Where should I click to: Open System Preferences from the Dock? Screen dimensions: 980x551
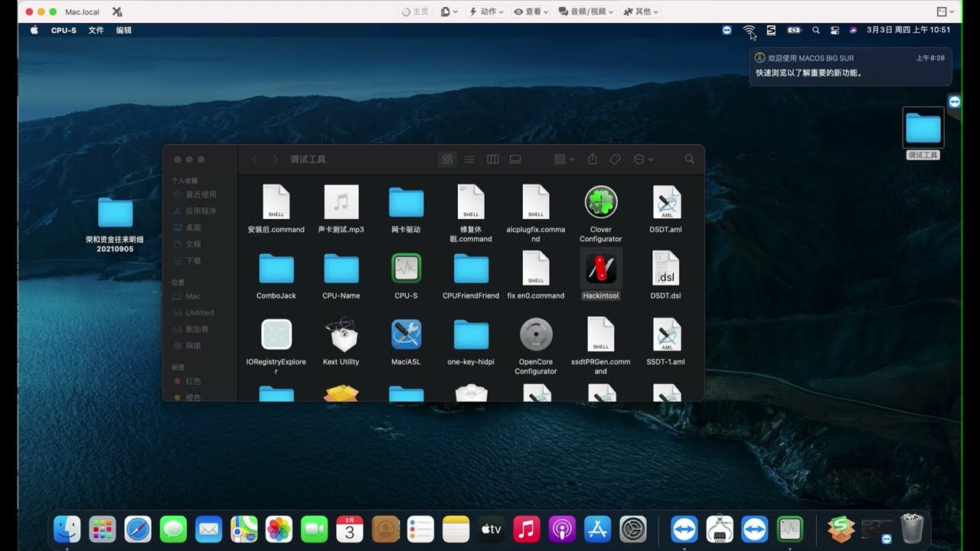[634, 529]
